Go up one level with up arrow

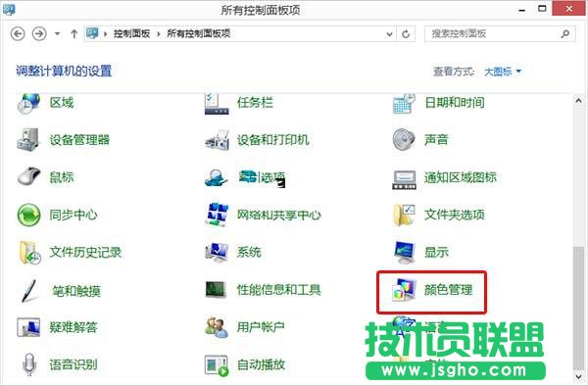[73, 33]
